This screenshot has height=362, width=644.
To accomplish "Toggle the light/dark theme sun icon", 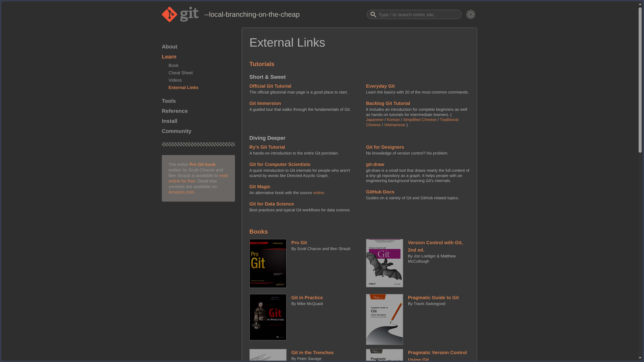I will point(470,14).
